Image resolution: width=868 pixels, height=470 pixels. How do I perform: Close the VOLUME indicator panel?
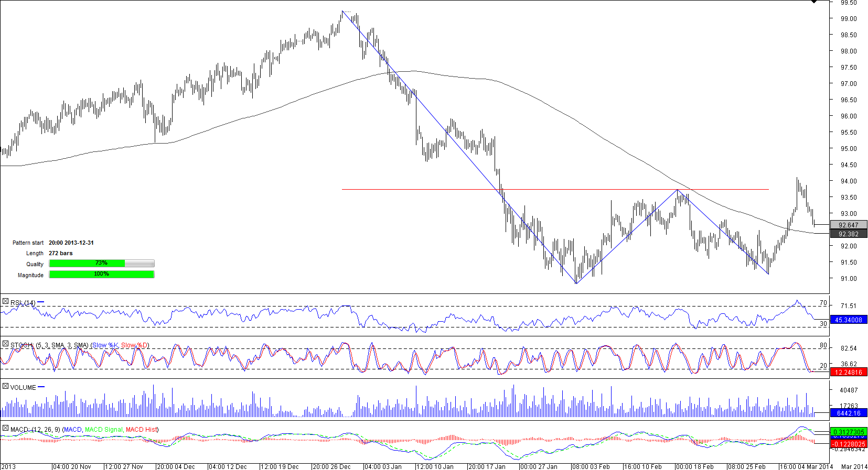click(x=5, y=387)
